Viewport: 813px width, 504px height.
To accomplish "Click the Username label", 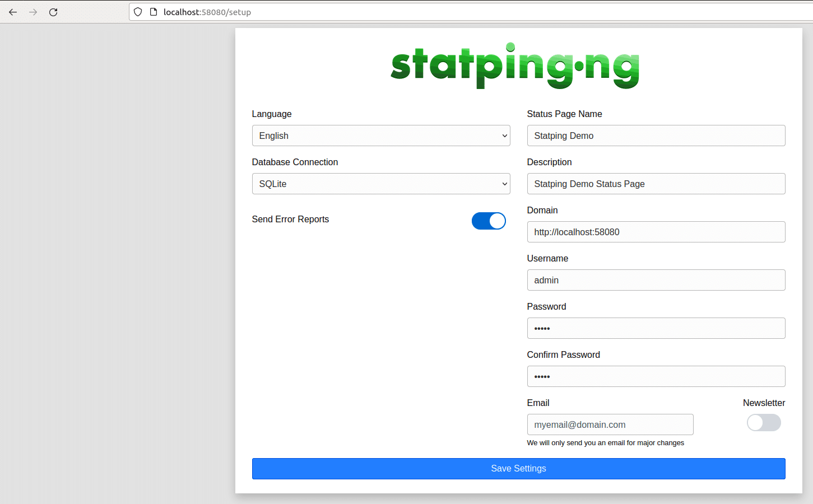I will (x=547, y=258).
